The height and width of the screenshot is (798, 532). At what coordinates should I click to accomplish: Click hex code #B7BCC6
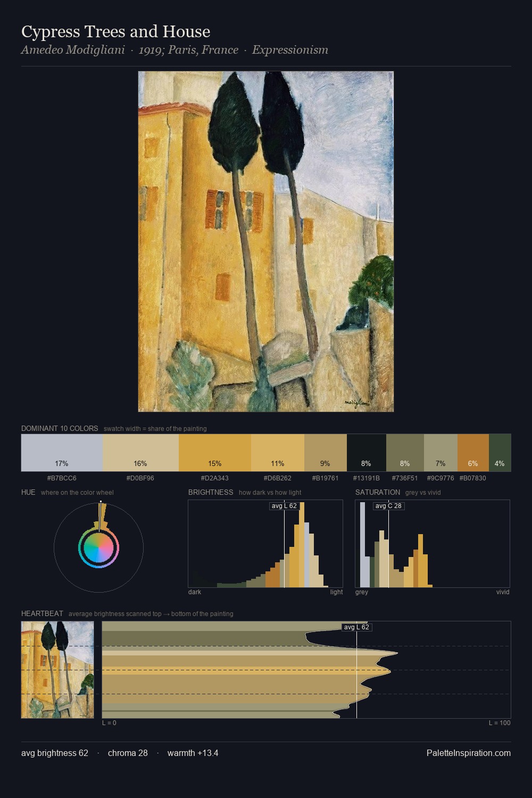[62, 478]
